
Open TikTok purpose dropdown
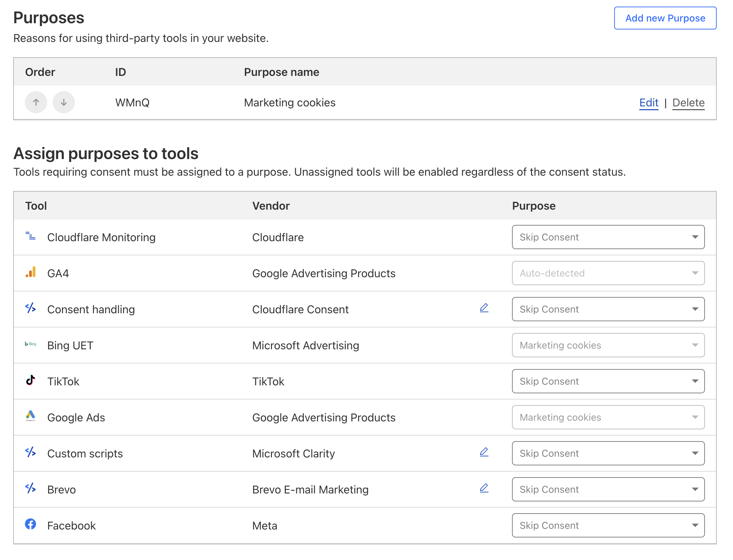point(608,381)
